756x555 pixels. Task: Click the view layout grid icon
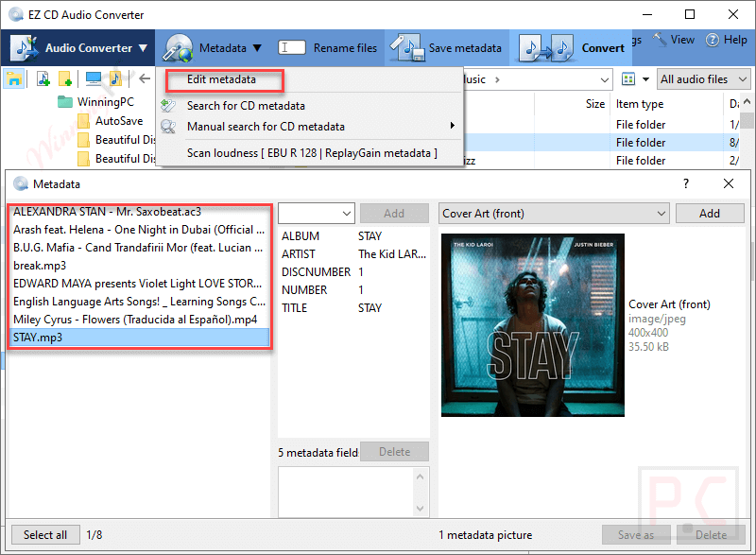(628, 79)
